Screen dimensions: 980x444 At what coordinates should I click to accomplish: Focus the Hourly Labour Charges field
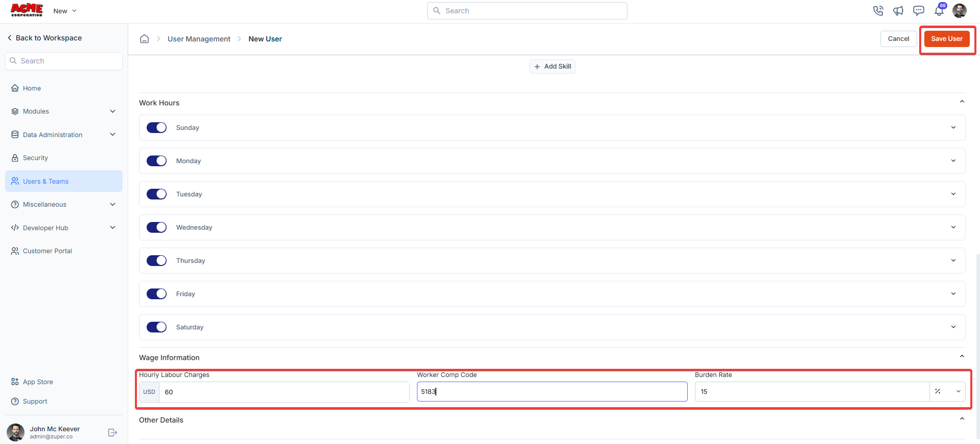coord(284,392)
